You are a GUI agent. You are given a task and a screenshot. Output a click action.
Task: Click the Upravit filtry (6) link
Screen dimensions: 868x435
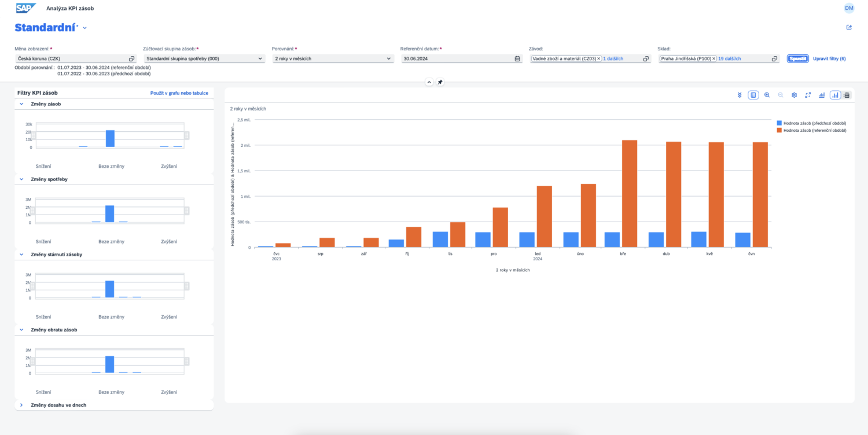point(829,58)
